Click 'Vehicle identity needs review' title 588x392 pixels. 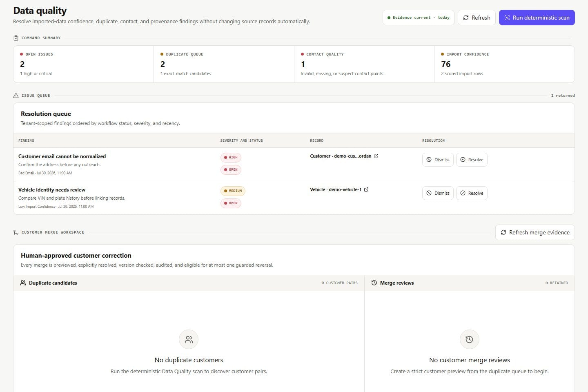point(52,189)
